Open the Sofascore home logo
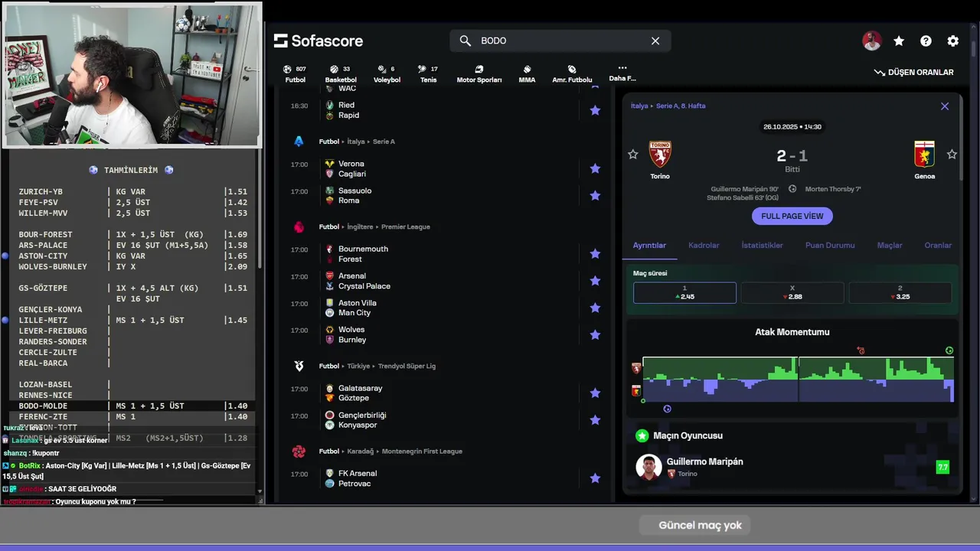Image resolution: width=980 pixels, height=551 pixels. pos(318,41)
